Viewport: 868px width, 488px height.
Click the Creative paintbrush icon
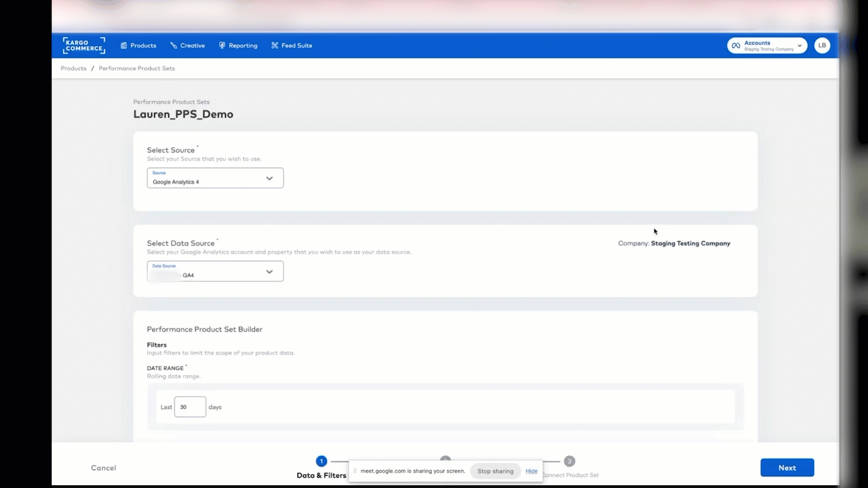click(x=174, y=45)
